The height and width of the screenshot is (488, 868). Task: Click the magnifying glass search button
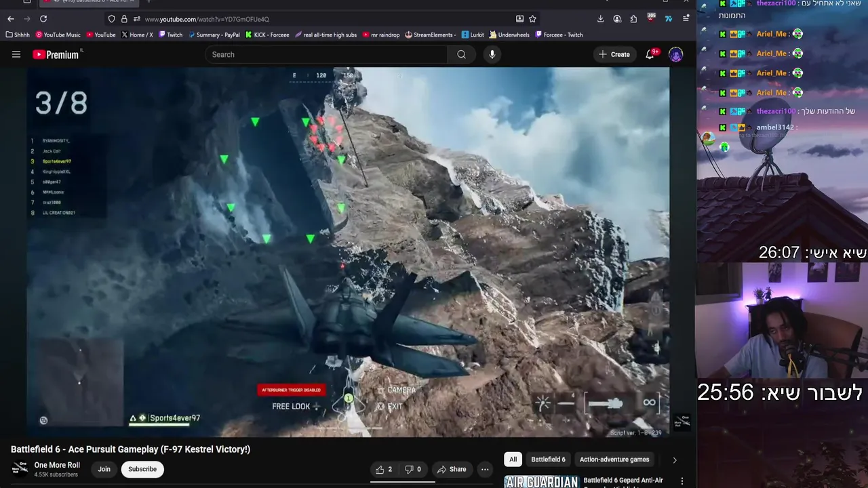click(462, 54)
